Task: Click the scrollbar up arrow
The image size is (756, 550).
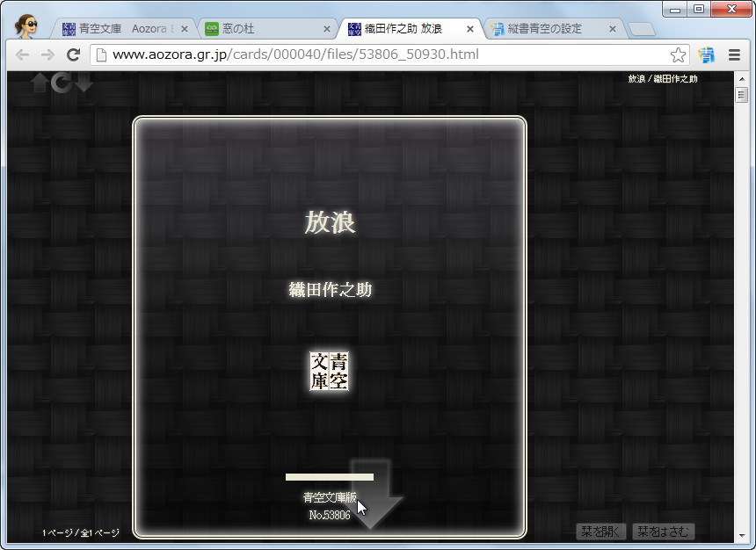Action: click(742, 78)
